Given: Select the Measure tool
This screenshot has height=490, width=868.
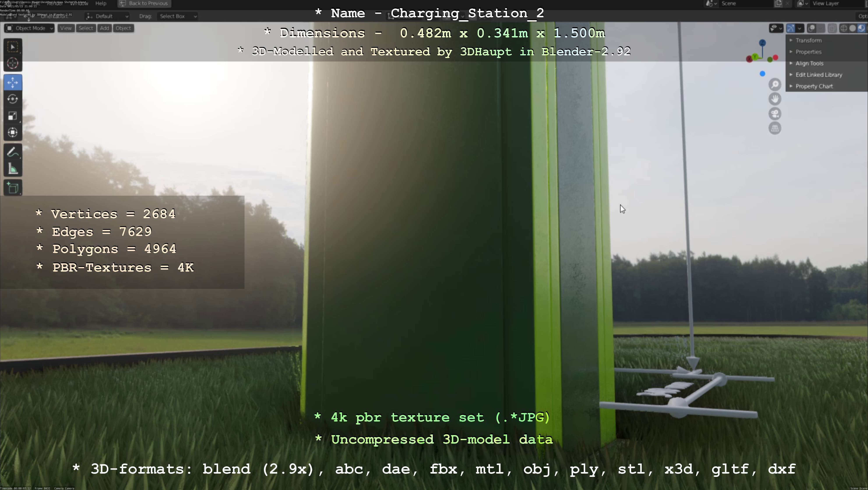Looking at the screenshot, I should pos(13,169).
